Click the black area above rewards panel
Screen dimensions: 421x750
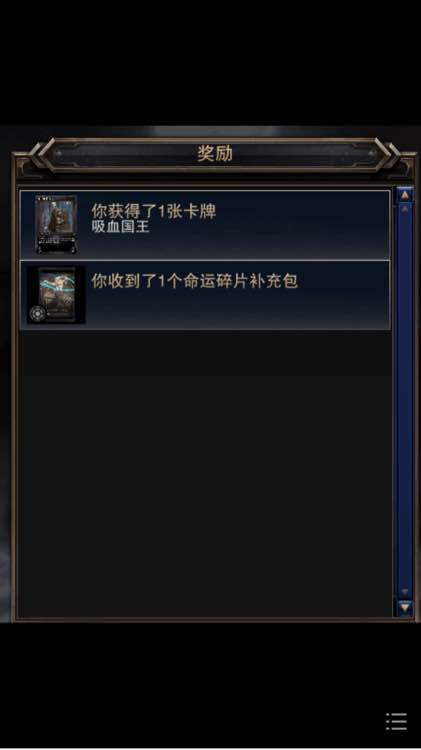210,62
